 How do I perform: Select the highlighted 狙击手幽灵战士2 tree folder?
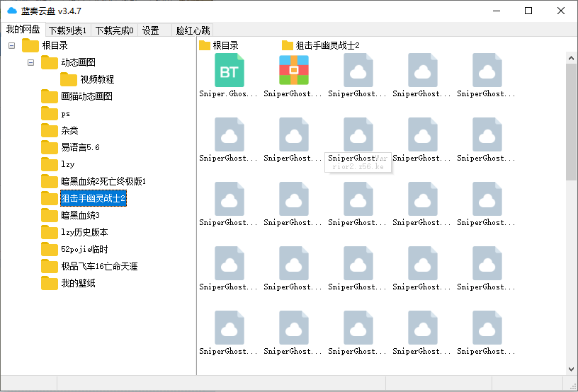pyautogui.click(x=93, y=198)
